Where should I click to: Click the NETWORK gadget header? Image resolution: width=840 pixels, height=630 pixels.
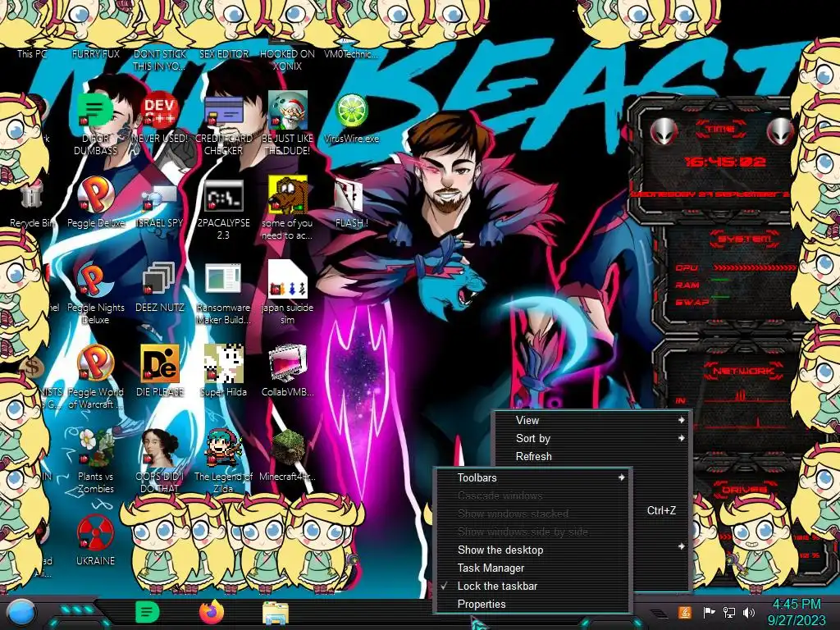coord(743,371)
